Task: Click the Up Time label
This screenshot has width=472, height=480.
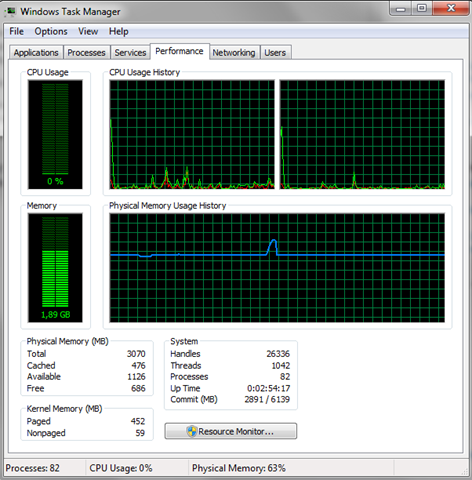Action: (185, 388)
